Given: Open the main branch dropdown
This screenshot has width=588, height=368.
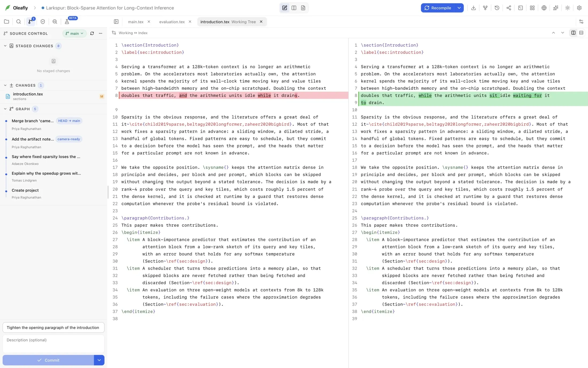Looking at the screenshot, I should click(74, 33).
